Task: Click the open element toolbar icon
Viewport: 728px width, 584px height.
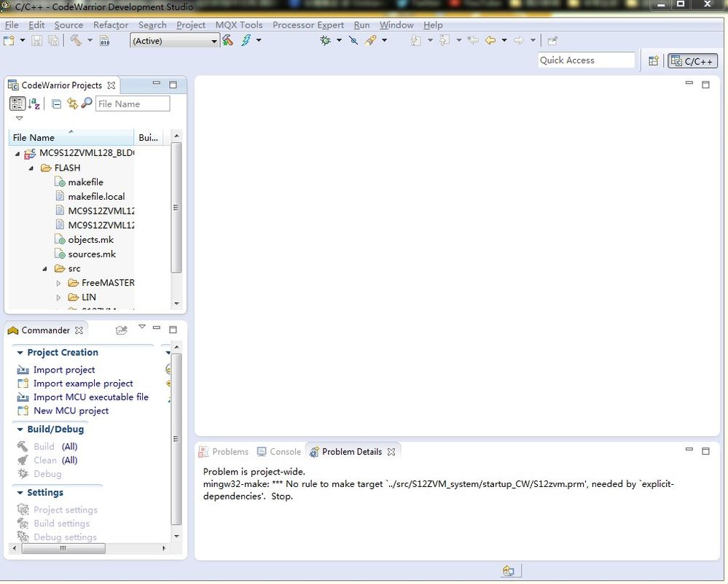Action: 370,40
